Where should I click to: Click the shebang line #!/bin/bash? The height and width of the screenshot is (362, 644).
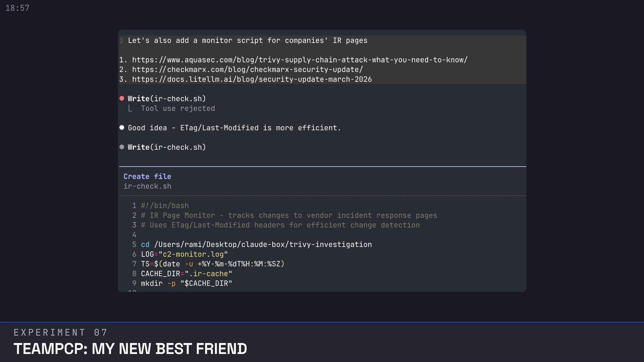165,206
